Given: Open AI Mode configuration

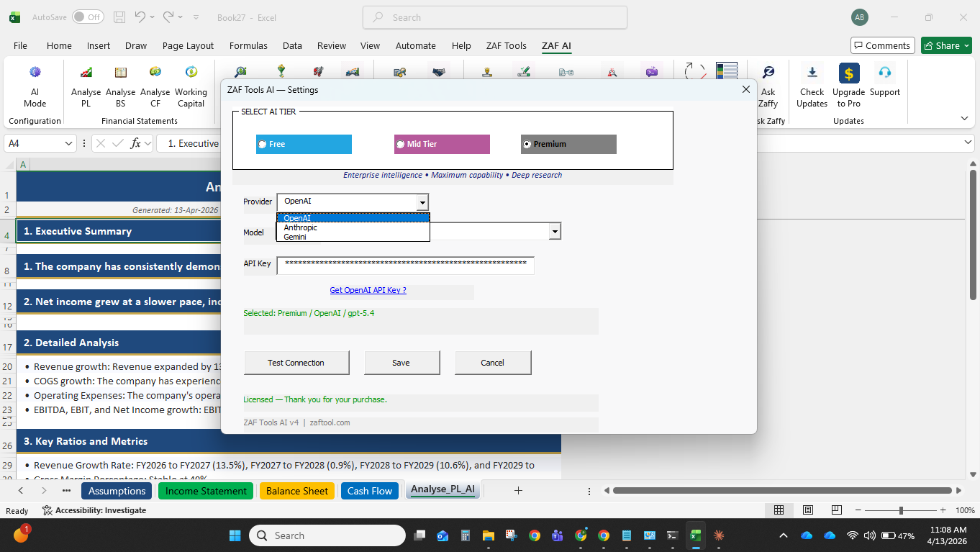Looking at the screenshot, I should (35, 86).
